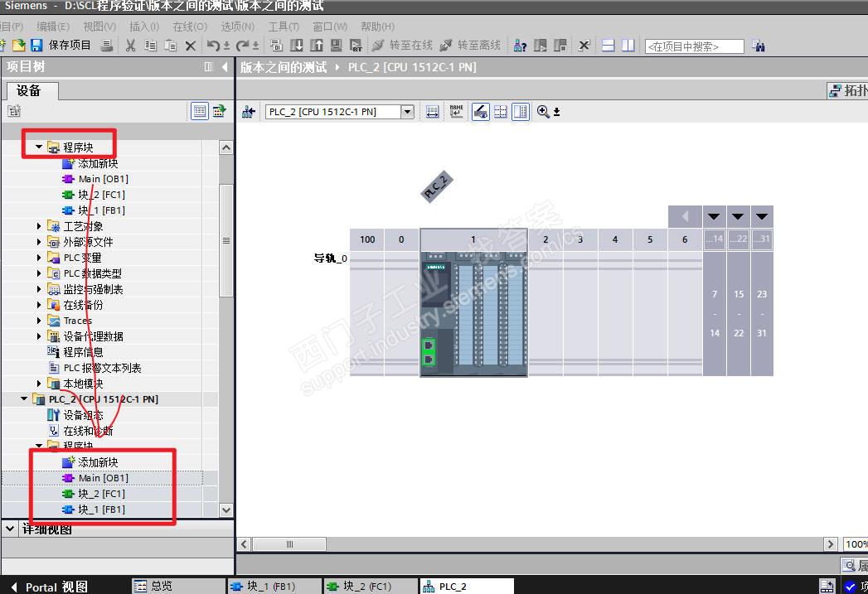Click the print icon in toolbar
The height and width of the screenshot is (594, 868).
point(107,46)
